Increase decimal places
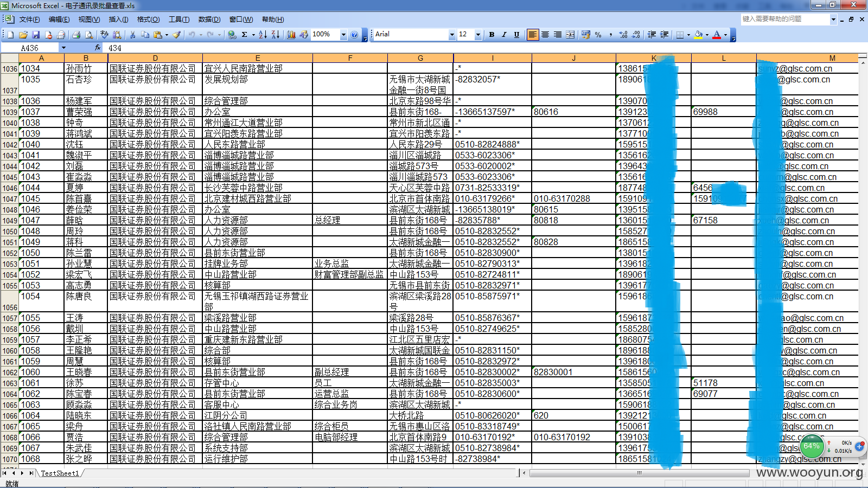Image resolution: width=868 pixels, height=488 pixels. tap(623, 35)
